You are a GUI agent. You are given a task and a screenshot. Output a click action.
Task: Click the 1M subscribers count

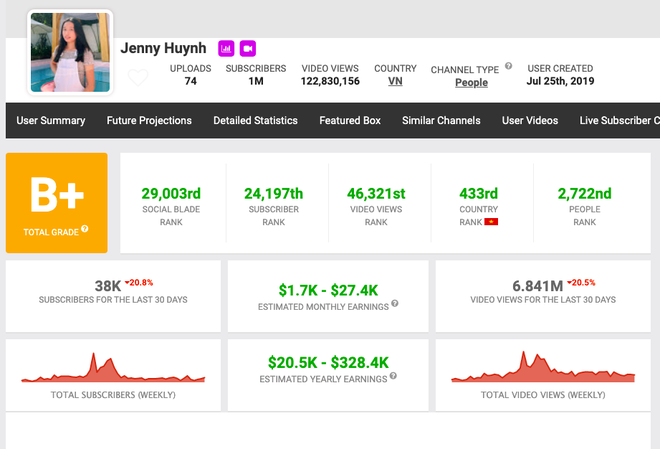click(256, 81)
